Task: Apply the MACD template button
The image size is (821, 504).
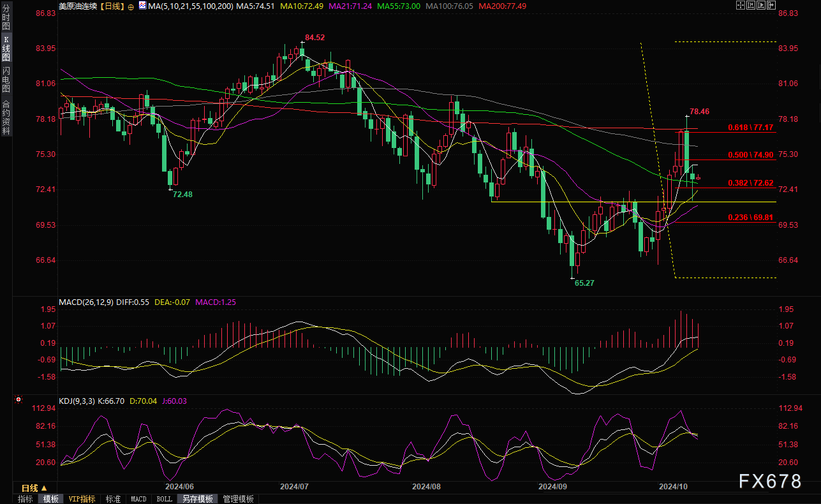Action: 139,499
